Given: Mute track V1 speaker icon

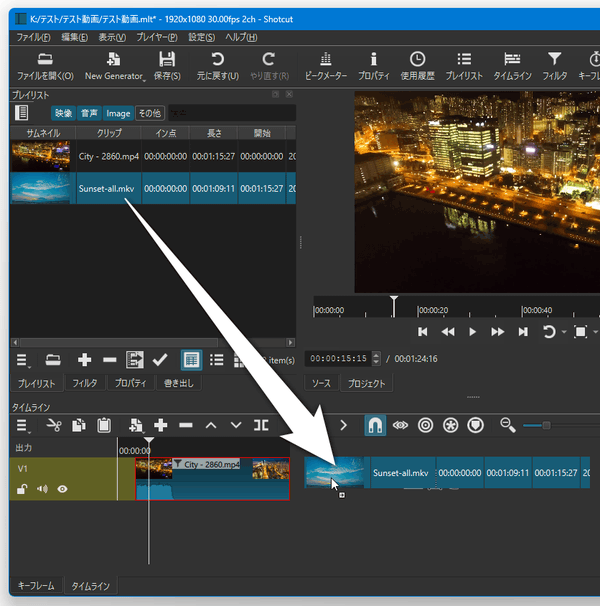Looking at the screenshot, I should point(42,489).
